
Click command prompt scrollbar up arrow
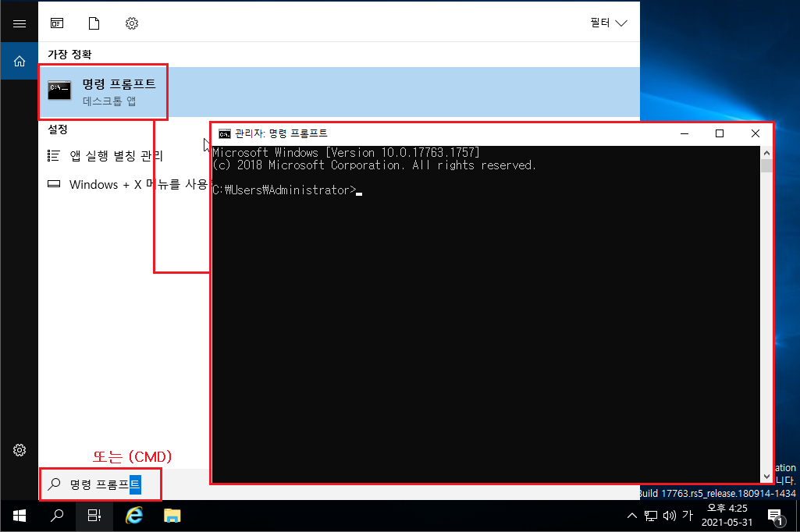(x=766, y=153)
